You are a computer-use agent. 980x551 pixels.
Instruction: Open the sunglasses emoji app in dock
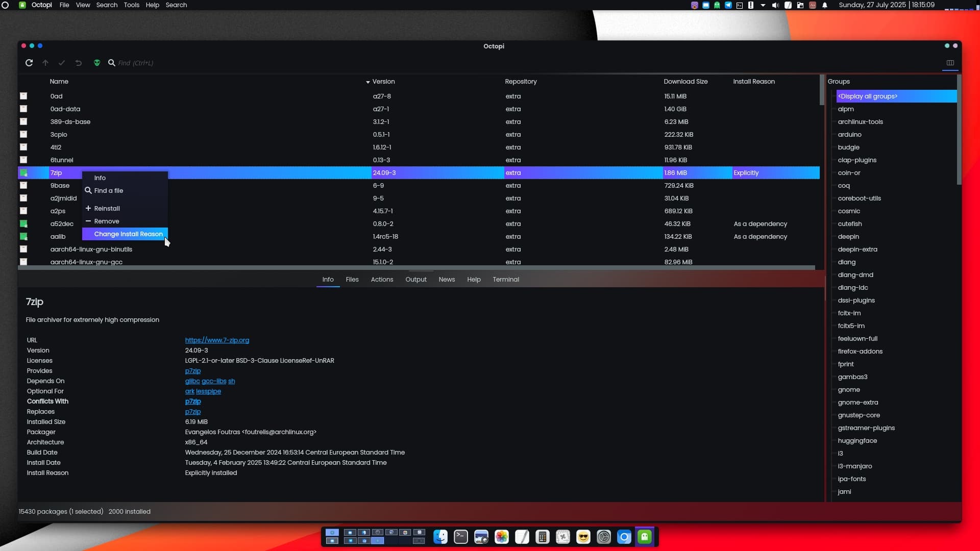(x=583, y=537)
